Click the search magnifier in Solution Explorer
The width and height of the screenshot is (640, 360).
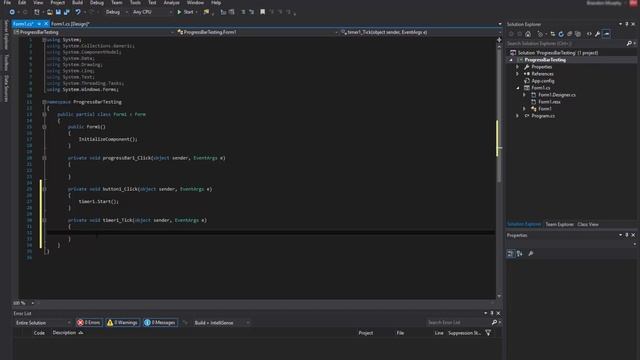tap(629, 43)
